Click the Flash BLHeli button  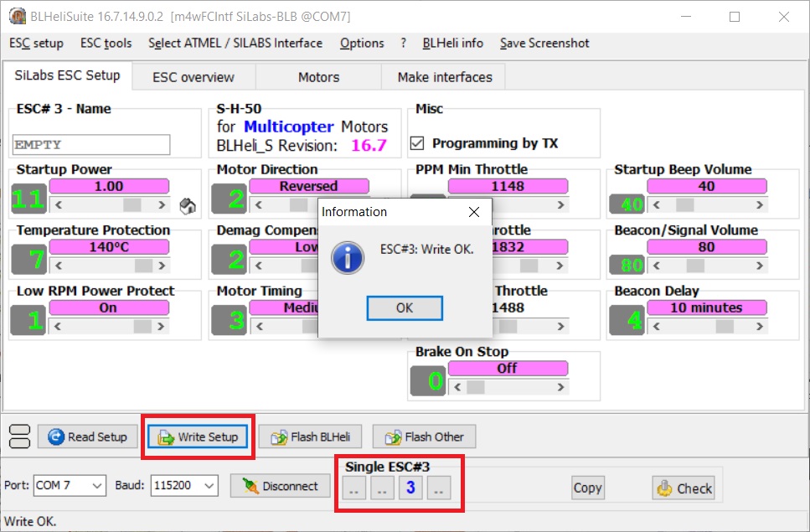tap(311, 437)
